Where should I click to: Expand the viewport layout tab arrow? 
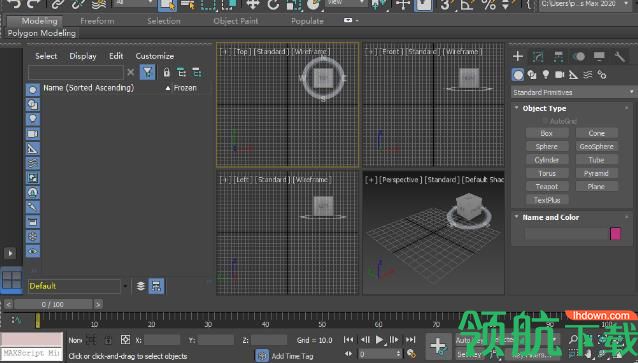click(11, 253)
